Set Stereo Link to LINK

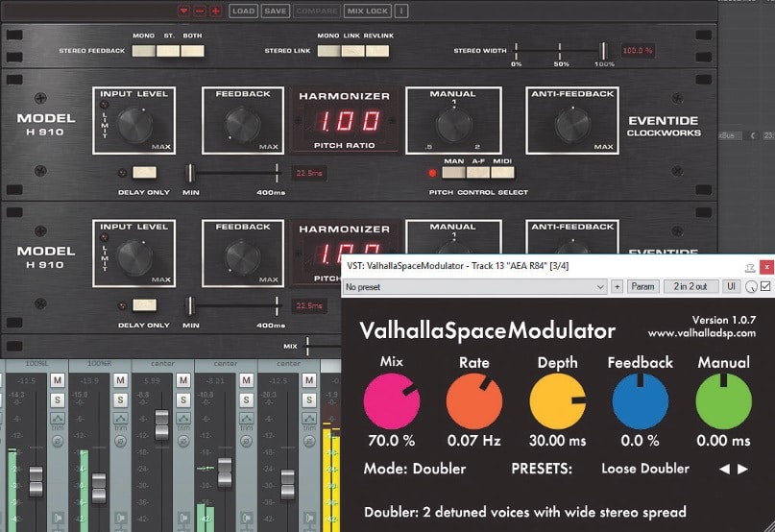(x=352, y=51)
